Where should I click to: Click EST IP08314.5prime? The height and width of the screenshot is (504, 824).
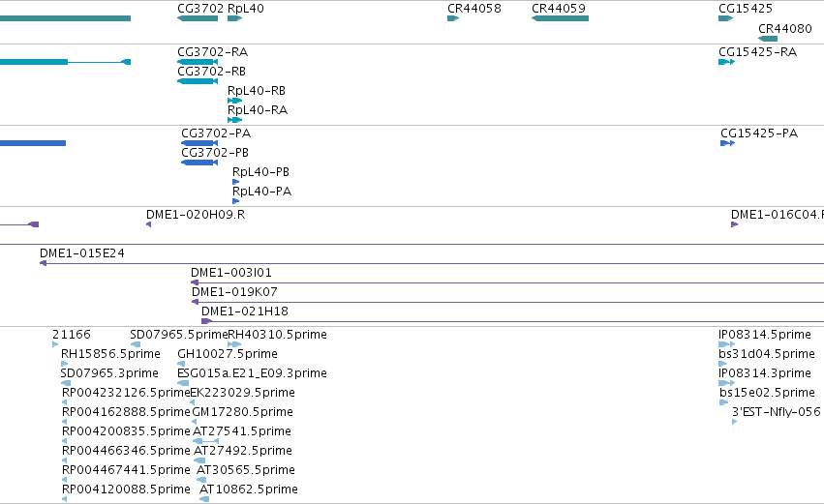727,344
